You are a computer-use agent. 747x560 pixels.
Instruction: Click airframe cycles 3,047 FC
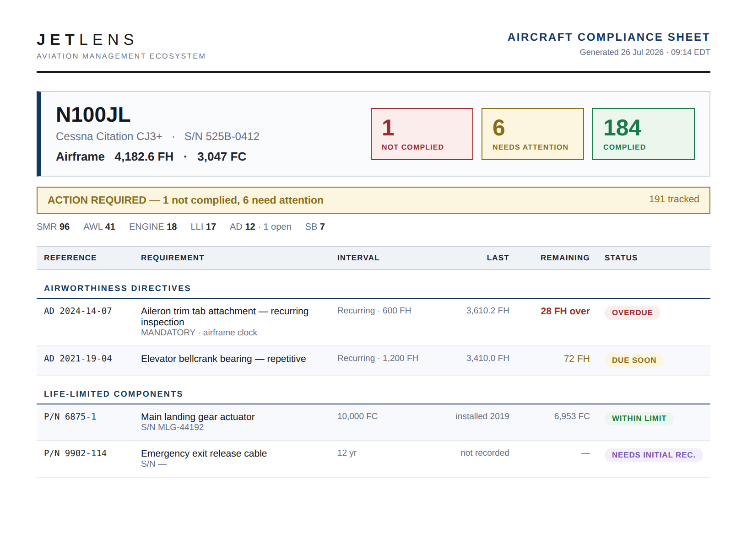pyautogui.click(x=222, y=156)
